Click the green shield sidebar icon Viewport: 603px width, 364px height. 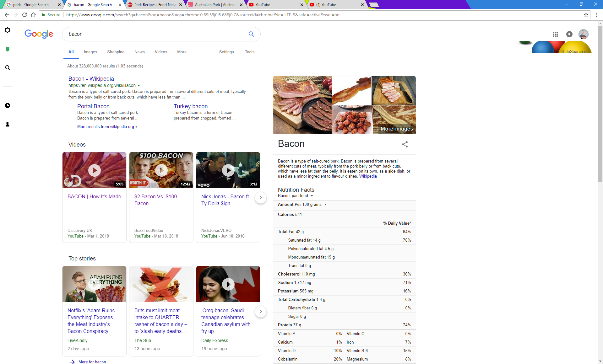[8, 49]
